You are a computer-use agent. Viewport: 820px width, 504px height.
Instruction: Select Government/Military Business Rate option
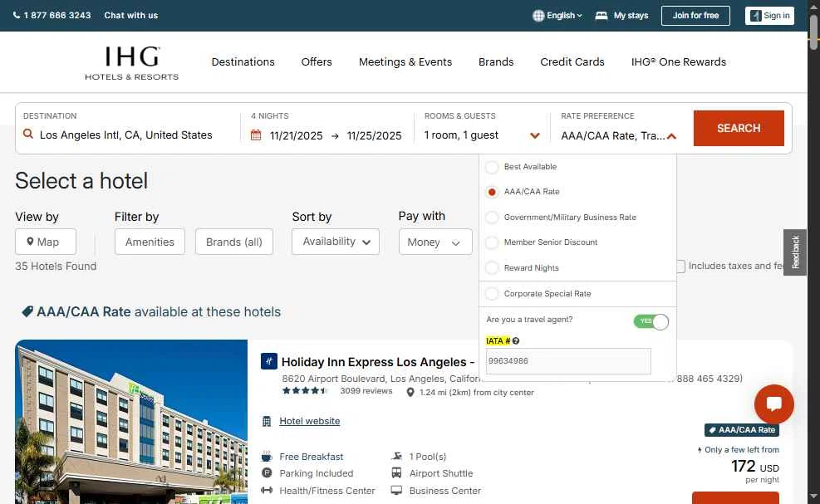click(x=492, y=217)
